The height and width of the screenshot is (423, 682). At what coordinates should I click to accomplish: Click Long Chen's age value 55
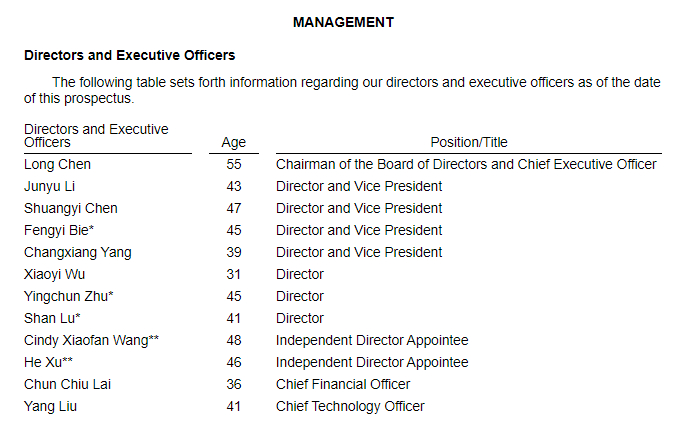[x=234, y=164]
